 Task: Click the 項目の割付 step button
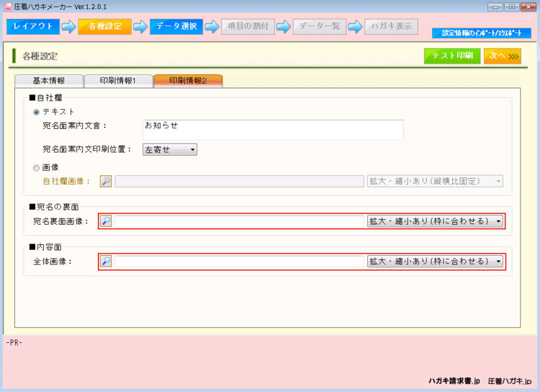[248, 26]
